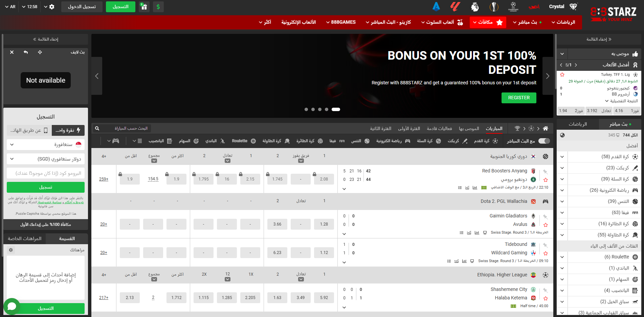Click the live chat bubble icon

pyautogui.click(x=12, y=306)
